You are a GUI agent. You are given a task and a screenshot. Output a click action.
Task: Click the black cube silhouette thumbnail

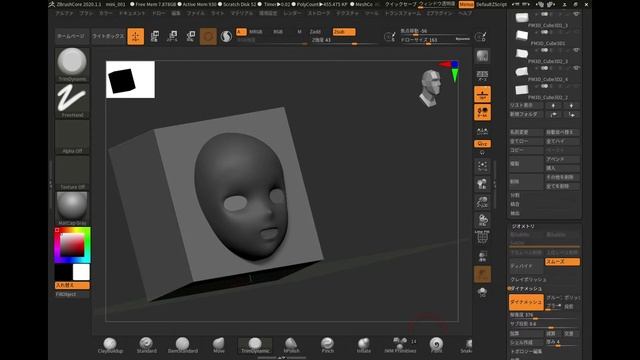(x=130, y=80)
